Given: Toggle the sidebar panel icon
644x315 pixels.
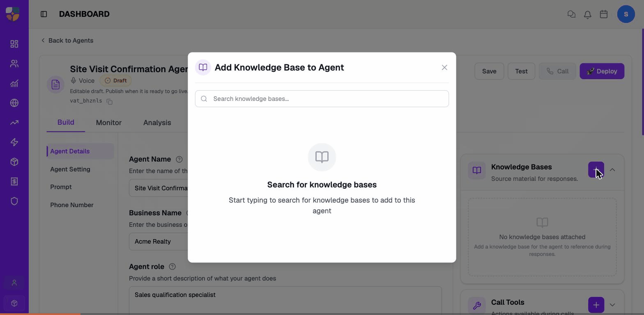Looking at the screenshot, I should [x=44, y=14].
